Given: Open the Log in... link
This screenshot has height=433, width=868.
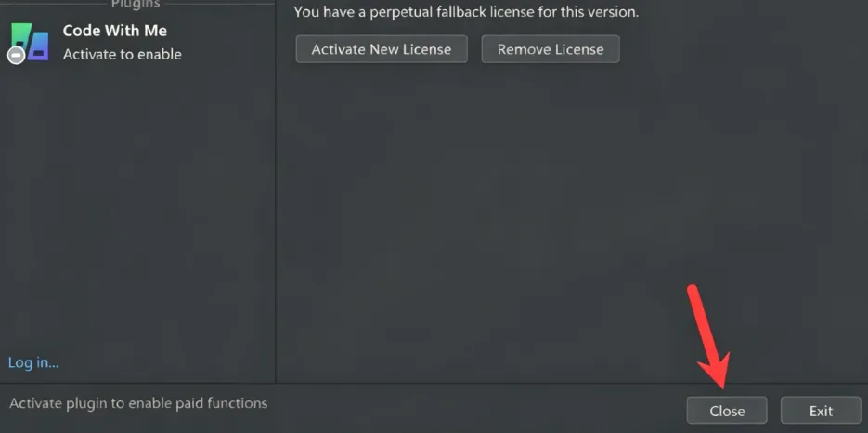Looking at the screenshot, I should pyautogui.click(x=33, y=363).
